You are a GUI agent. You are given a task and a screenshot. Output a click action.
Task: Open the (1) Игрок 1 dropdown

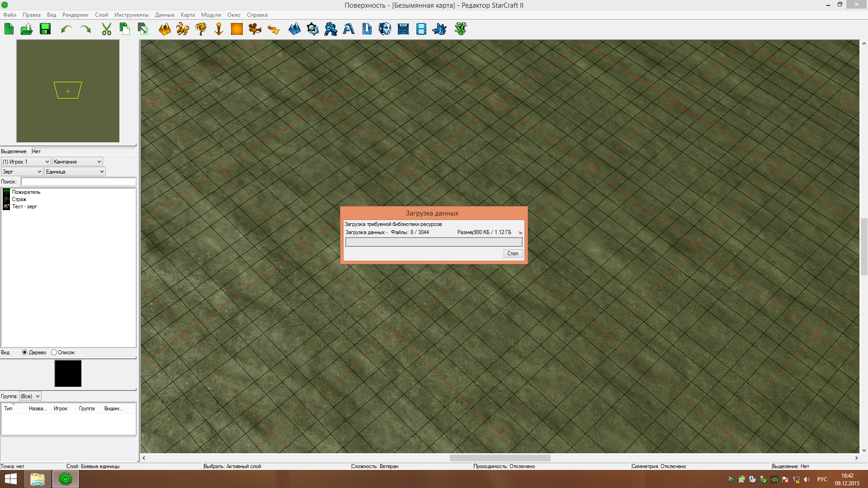pos(26,162)
